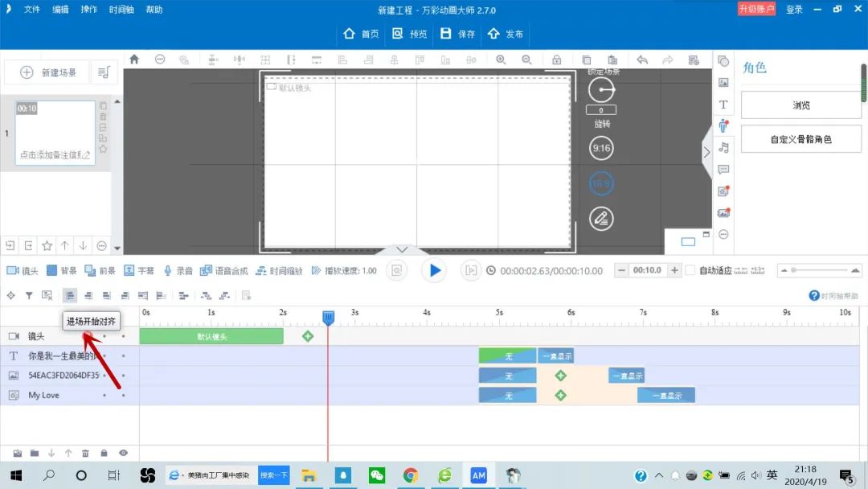
Task: Click the 字幕 subtitle tool
Action: tap(138, 270)
